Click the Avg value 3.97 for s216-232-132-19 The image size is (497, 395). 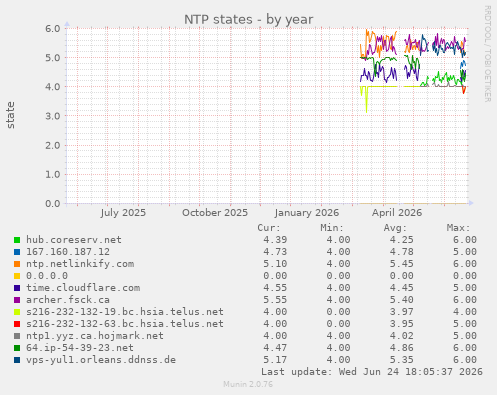click(402, 312)
